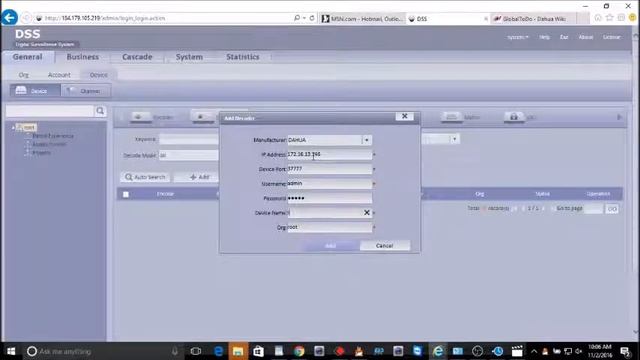Select the Account sub-tab

click(59, 75)
